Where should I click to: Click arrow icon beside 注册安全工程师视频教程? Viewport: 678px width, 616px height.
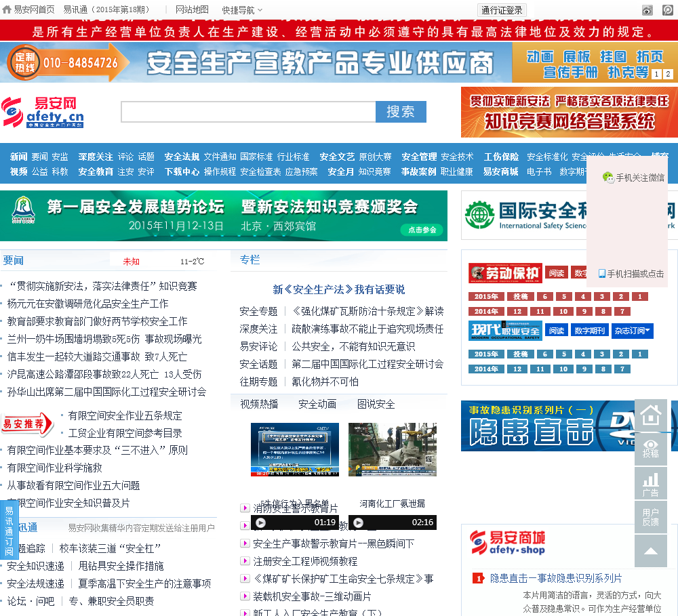[245, 561]
